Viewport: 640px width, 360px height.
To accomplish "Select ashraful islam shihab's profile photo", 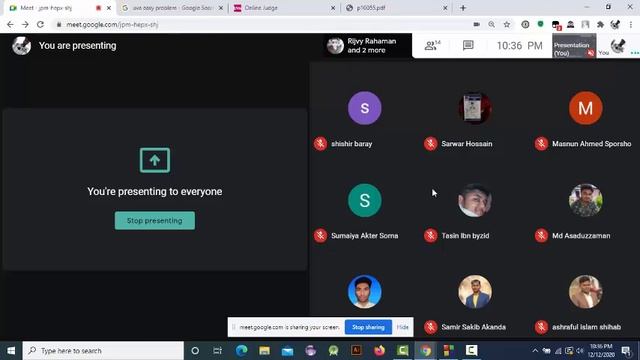I will tap(585, 291).
